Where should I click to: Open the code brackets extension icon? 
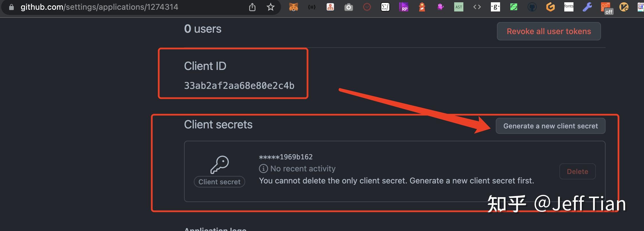click(x=477, y=7)
